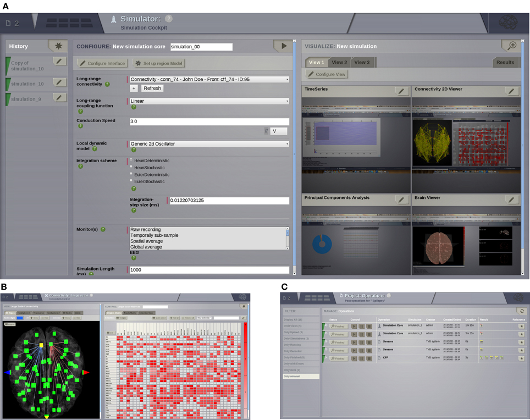The image size is (530, 420).
Task: Select the HeunStochastic radio option
Action: (x=131, y=167)
